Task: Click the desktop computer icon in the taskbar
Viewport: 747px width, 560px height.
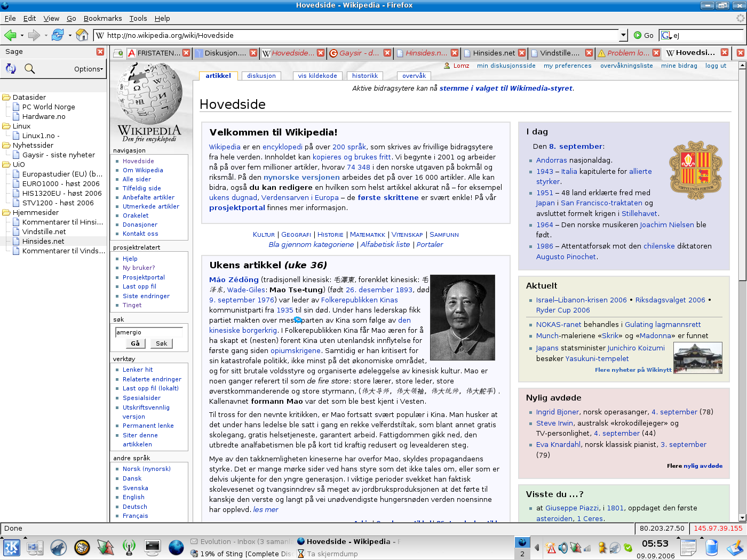Action: tap(35, 548)
